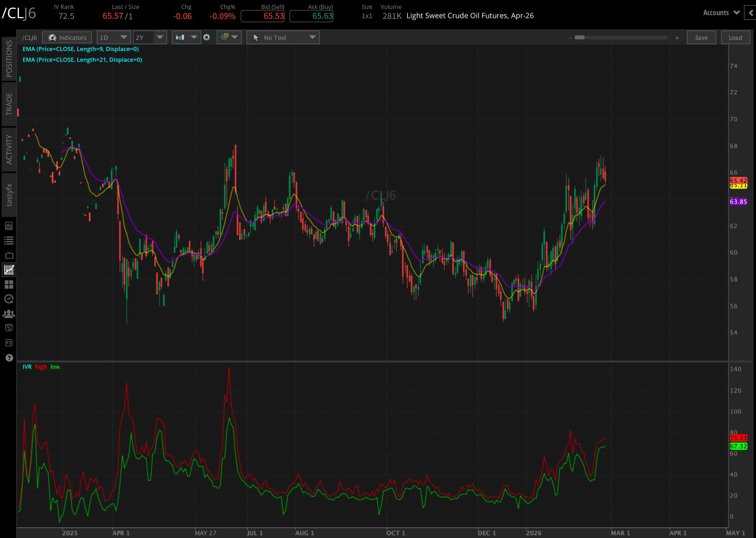Open chart settings via the gear icon
This screenshot has height=538, width=756.
click(x=207, y=37)
